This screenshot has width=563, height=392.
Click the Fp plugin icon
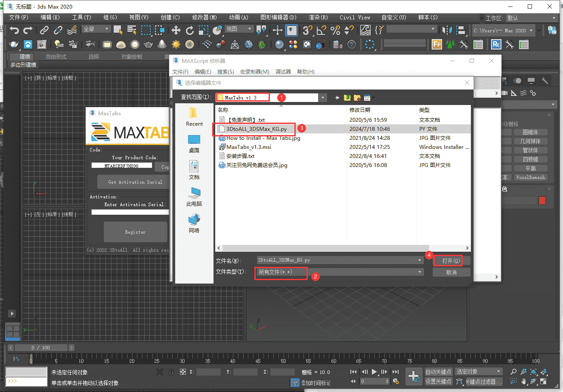point(437,44)
